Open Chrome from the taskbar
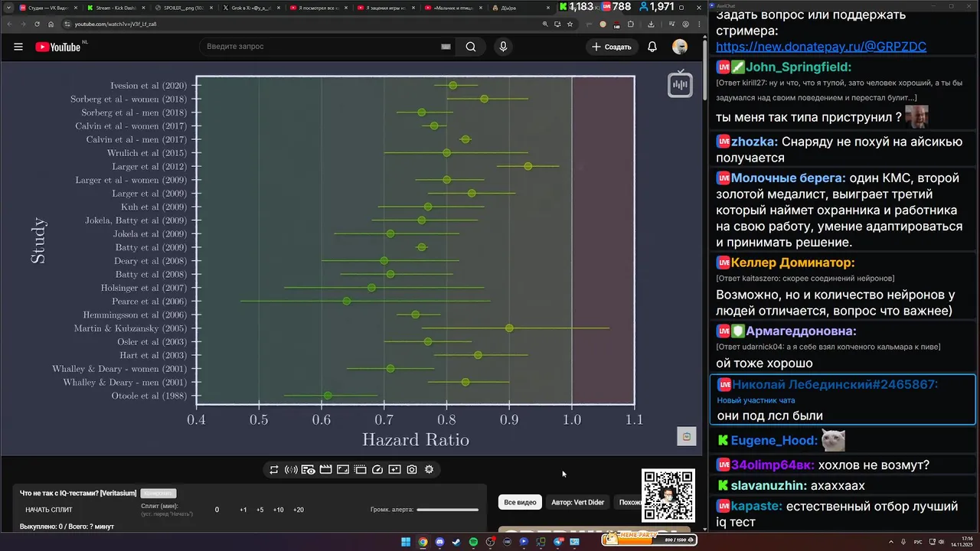 423,542
